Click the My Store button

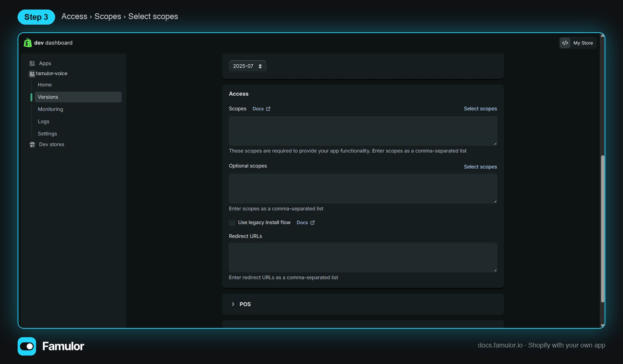578,43
